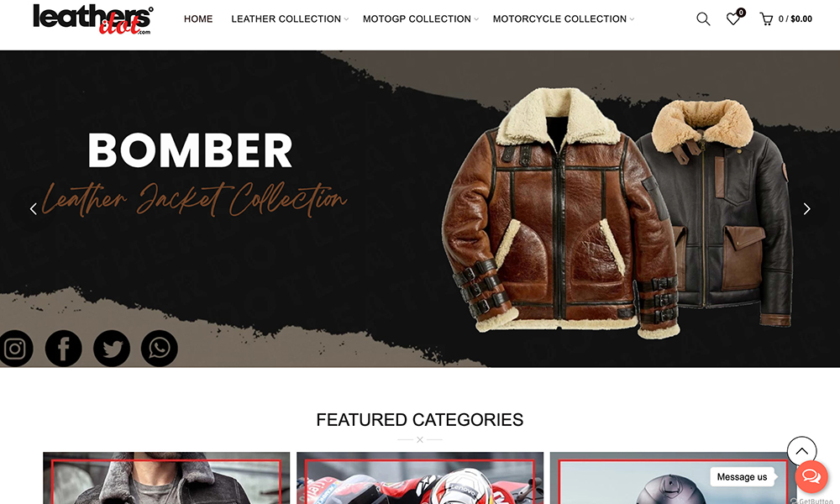Open the orange chat bubble widget
The width and height of the screenshot is (840, 504).
tap(811, 476)
